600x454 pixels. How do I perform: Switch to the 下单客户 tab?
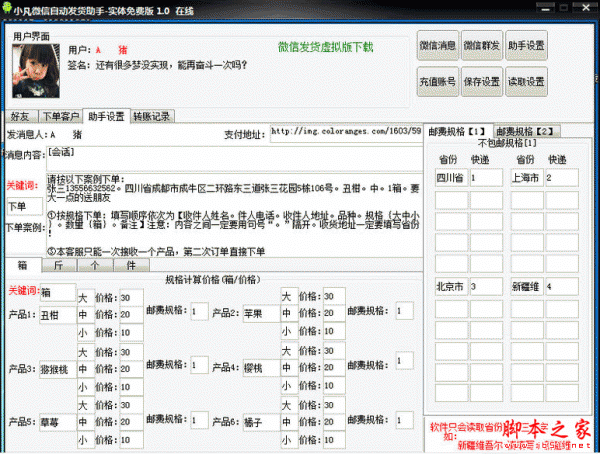coord(61,116)
